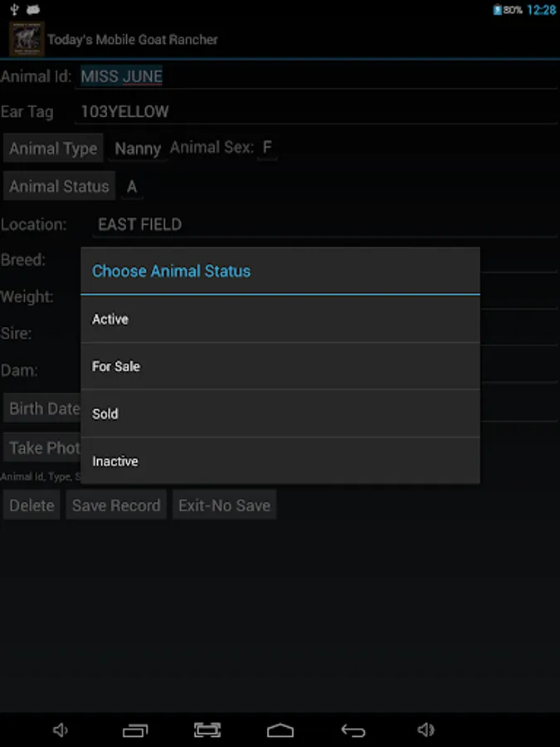
Task: Tap the USB connection status icon
Action: pos(14,10)
